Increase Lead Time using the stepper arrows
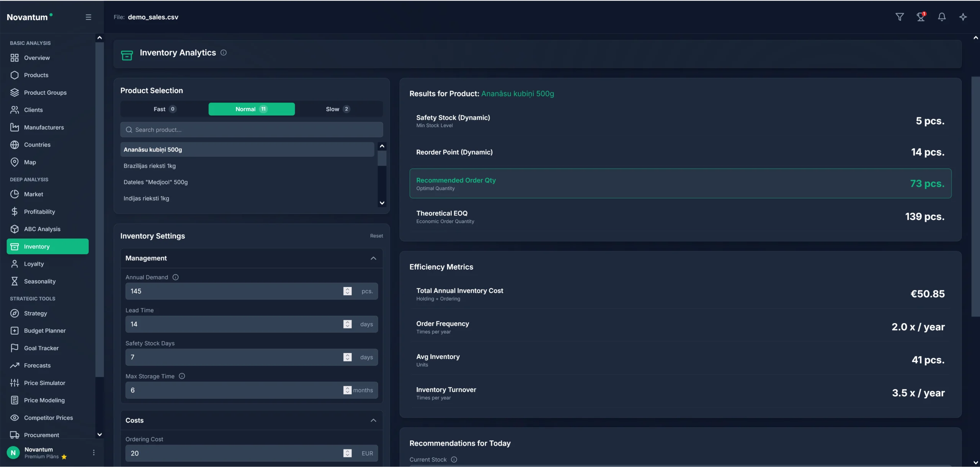The image size is (980, 467). click(347, 322)
